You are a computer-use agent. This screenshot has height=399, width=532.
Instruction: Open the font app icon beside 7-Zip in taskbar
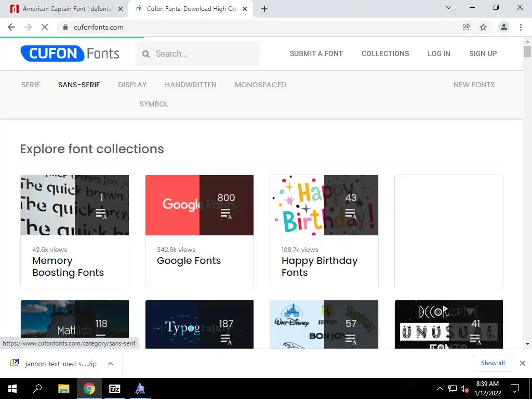pyautogui.click(x=139, y=389)
